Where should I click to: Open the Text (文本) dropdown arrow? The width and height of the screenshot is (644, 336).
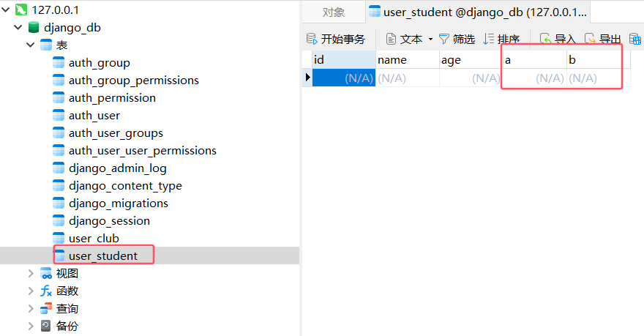click(431, 40)
